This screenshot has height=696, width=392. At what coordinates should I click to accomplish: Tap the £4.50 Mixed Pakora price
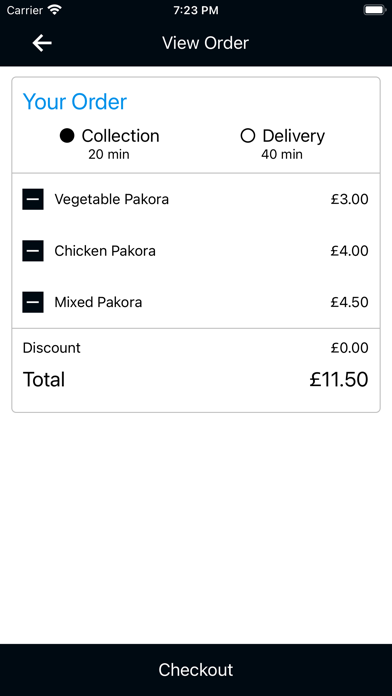tap(349, 302)
